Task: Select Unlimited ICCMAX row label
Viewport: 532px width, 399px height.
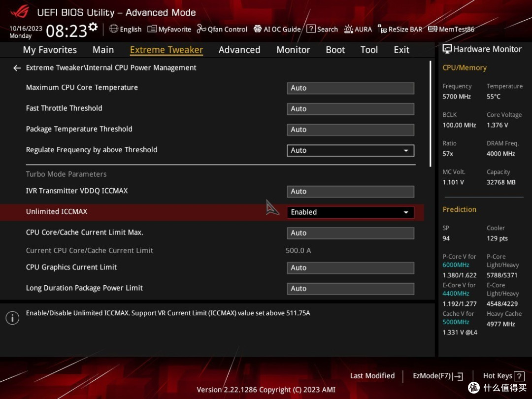Action: click(x=56, y=212)
